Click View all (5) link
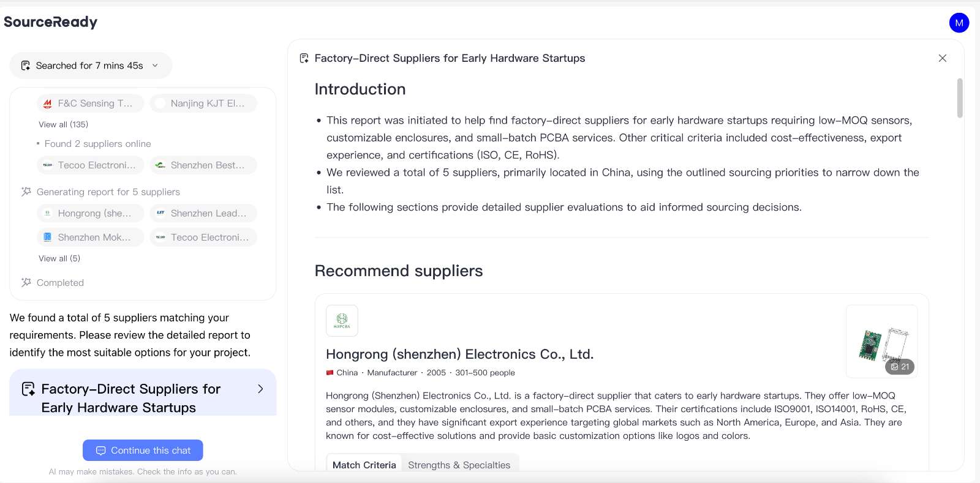Image resolution: width=980 pixels, height=483 pixels. pyautogui.click(x=59, y=258)
